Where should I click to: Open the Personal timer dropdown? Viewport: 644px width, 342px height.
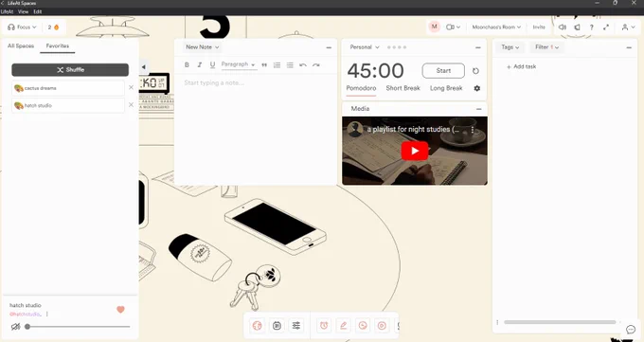point(365,47)
